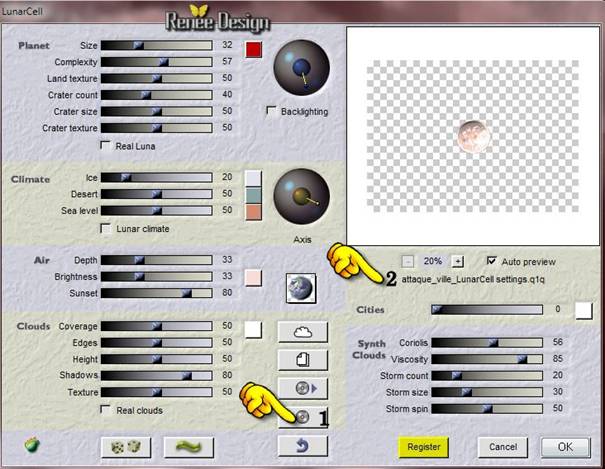Click the Ice slider
Viewport: 605px width, 469px height.
coord(157,177)
